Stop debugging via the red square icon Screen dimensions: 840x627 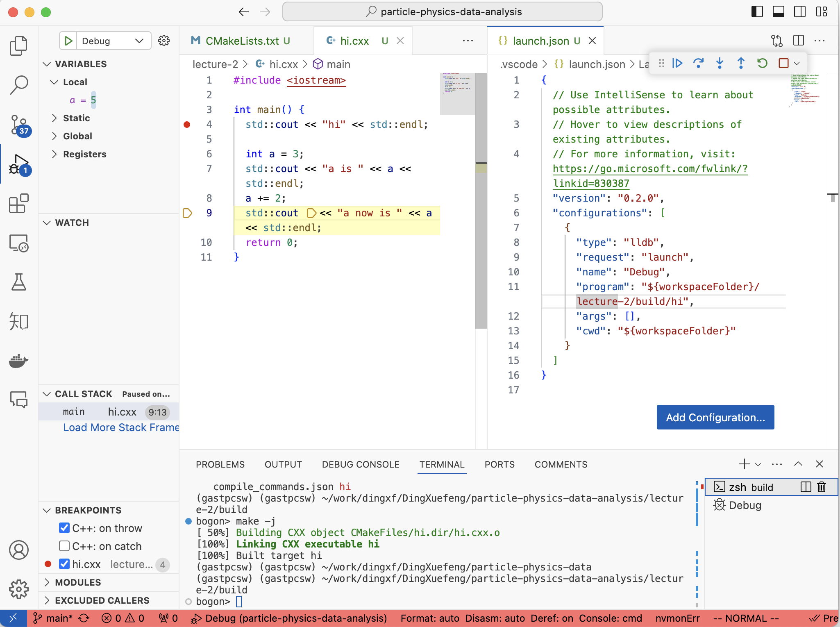tap(783, 63)
